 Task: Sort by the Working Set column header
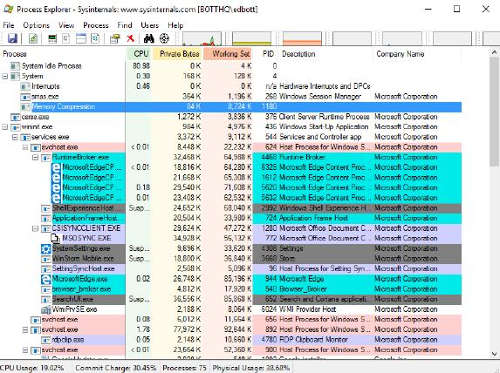(228, 54)
